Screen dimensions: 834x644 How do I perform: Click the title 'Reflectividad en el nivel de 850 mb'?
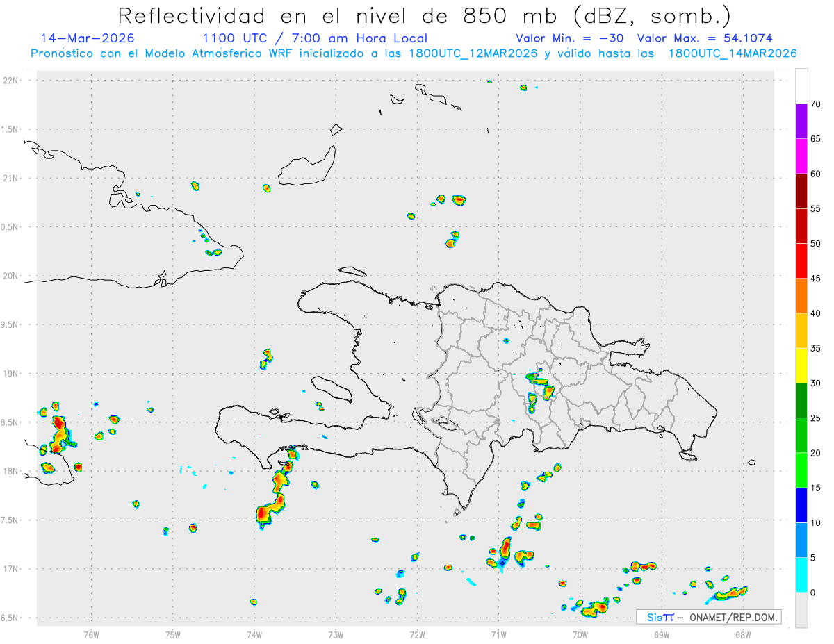(x=339, y=15)
